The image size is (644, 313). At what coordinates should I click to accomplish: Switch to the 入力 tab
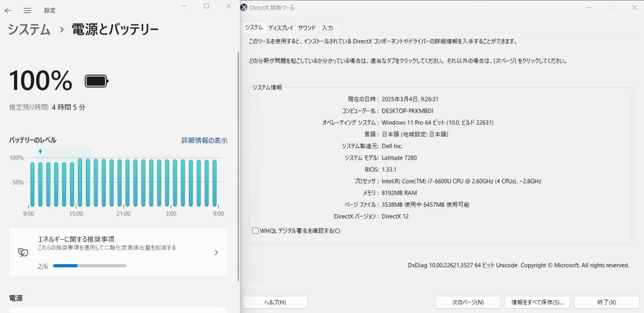tap(327, 28)
